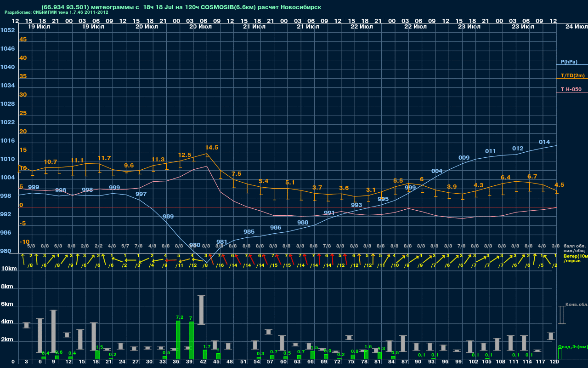Click the 2/2 cloud amount value
This screenshot has height=368, width=588.
[98, 246]
